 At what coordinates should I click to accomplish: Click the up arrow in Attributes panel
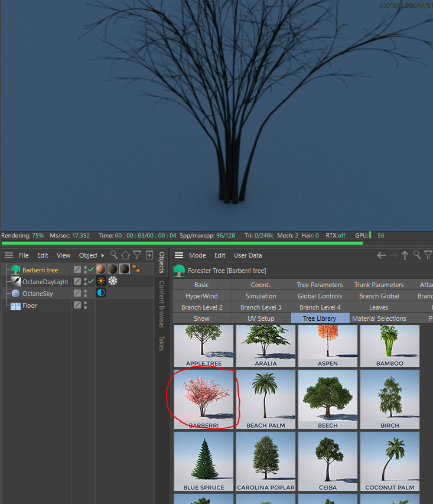tap(405, 255)
